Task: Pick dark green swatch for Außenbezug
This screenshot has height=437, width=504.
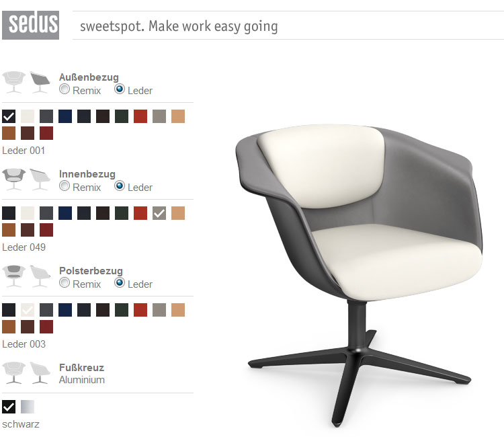Action: [122, 116]
